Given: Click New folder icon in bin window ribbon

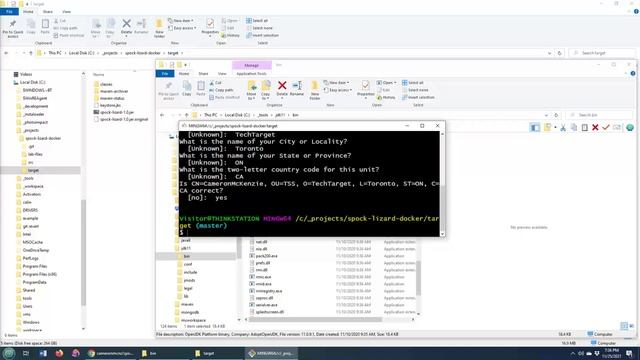Looking at the screenshot, I should (315, 90).
